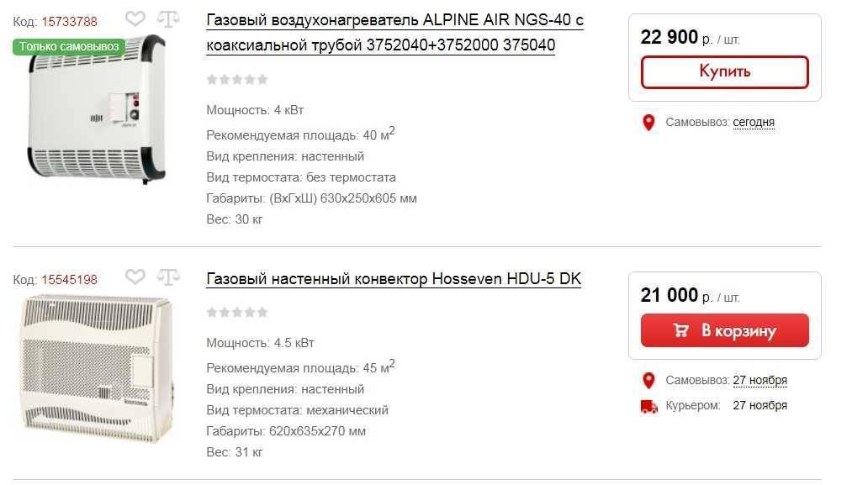Compare Hosseven HDU-5 DK using scales icon
868x485 pixels.
click(x=168, y=277)
